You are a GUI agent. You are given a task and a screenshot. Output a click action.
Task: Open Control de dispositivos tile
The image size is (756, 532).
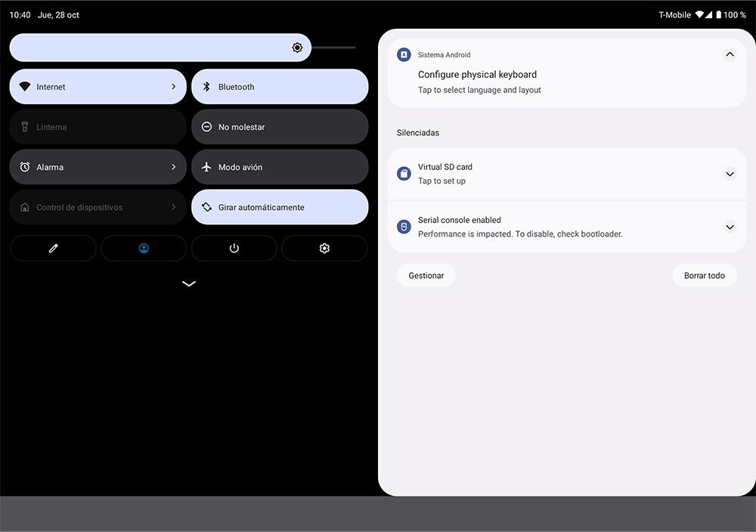tap(98, 207)
